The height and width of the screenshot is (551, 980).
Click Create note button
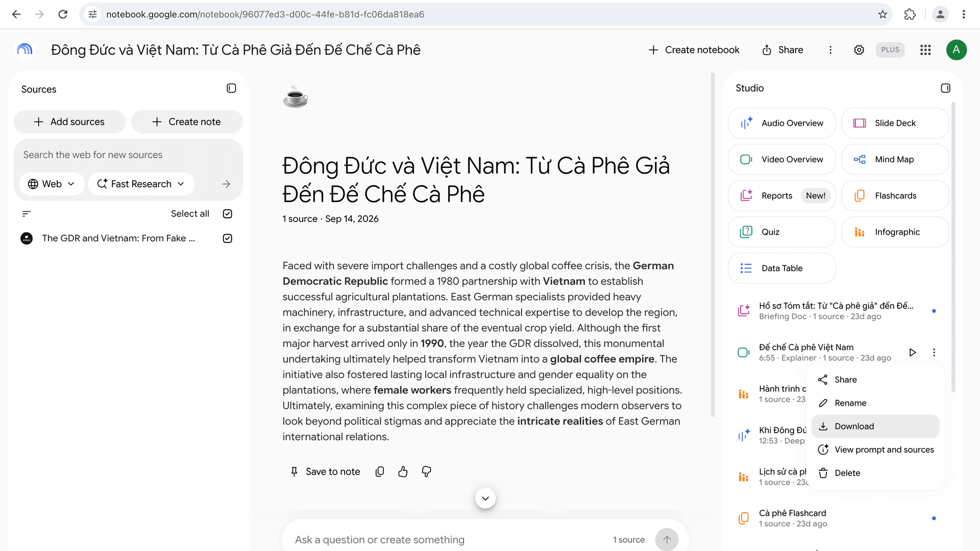tap(187, 122)
